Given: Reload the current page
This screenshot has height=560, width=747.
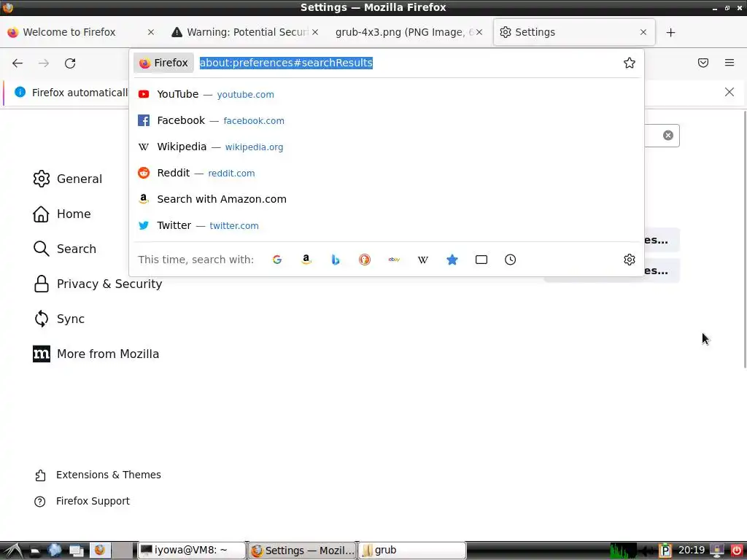Looking at the screenshot, I should 70,63.
